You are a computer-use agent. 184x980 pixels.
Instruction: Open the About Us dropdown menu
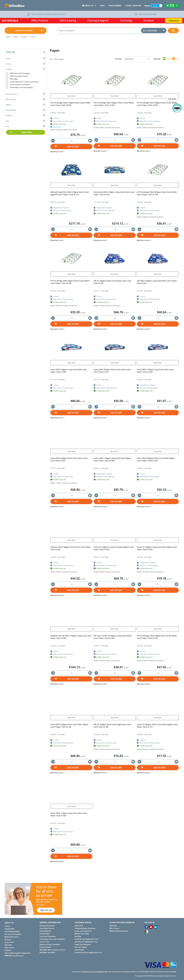pos(89,6)
